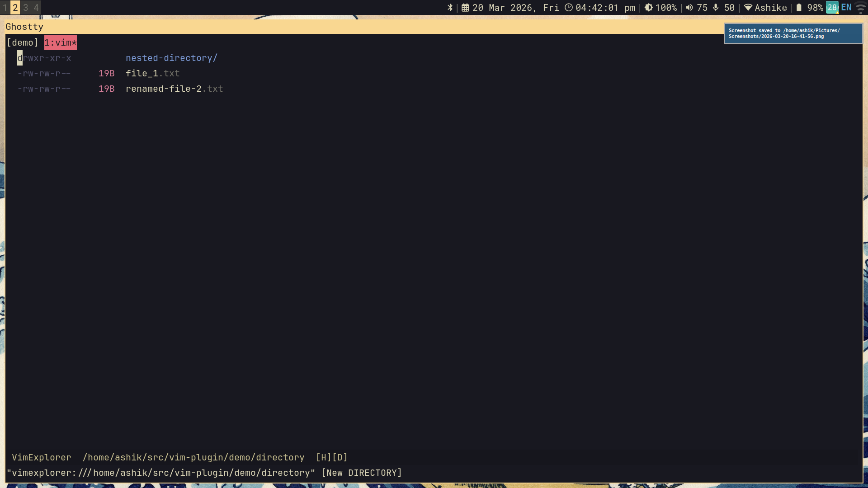This screenshot has width=868, height=488.
Task: Click the battery icon showing 98%
Action: [799, 8]
